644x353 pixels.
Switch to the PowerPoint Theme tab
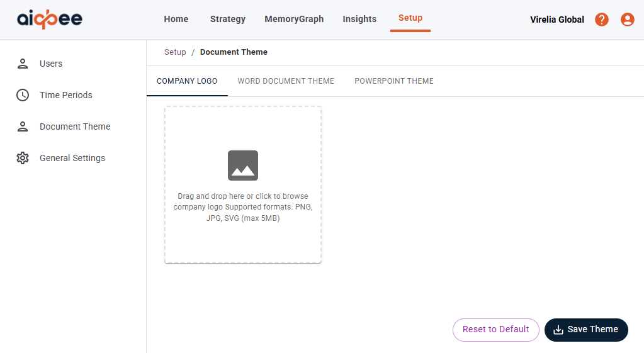(x=394, y=81)
